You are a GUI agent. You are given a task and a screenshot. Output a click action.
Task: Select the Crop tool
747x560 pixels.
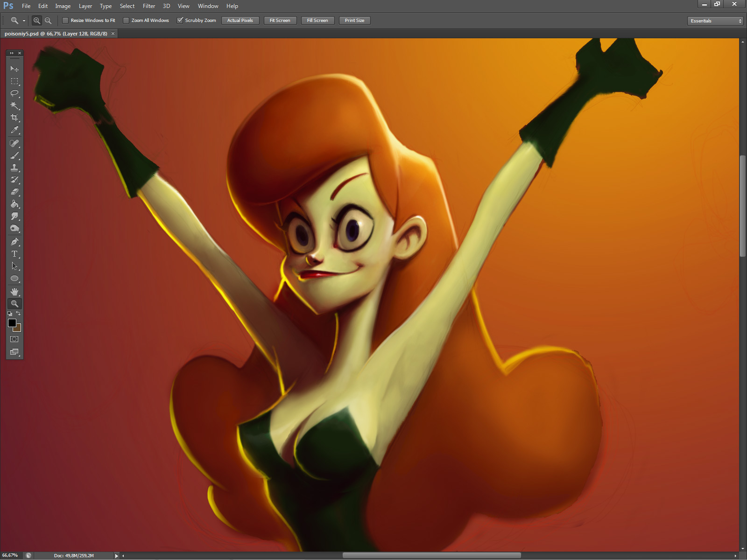[14, 117]
